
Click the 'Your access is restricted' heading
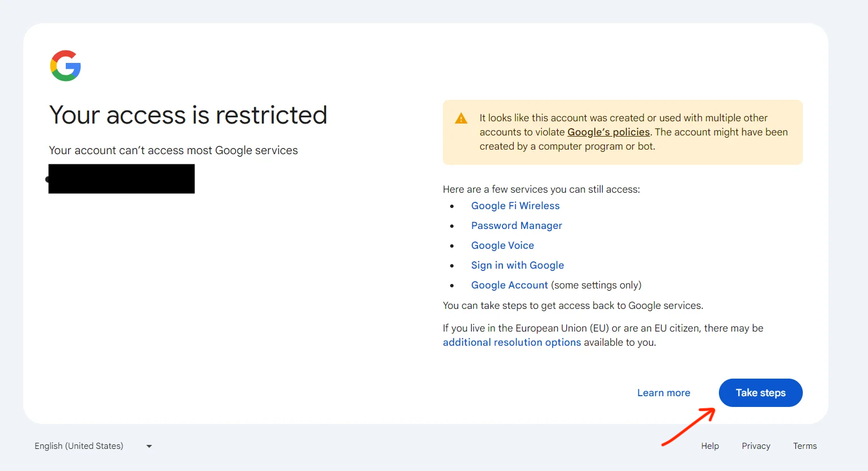pyautogui.click(x=188, y=115)
